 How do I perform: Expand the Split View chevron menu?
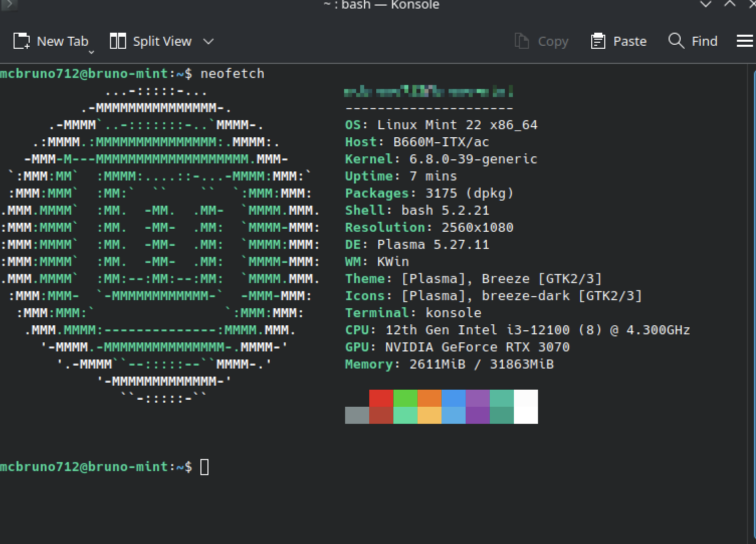(x=208, y=41)
